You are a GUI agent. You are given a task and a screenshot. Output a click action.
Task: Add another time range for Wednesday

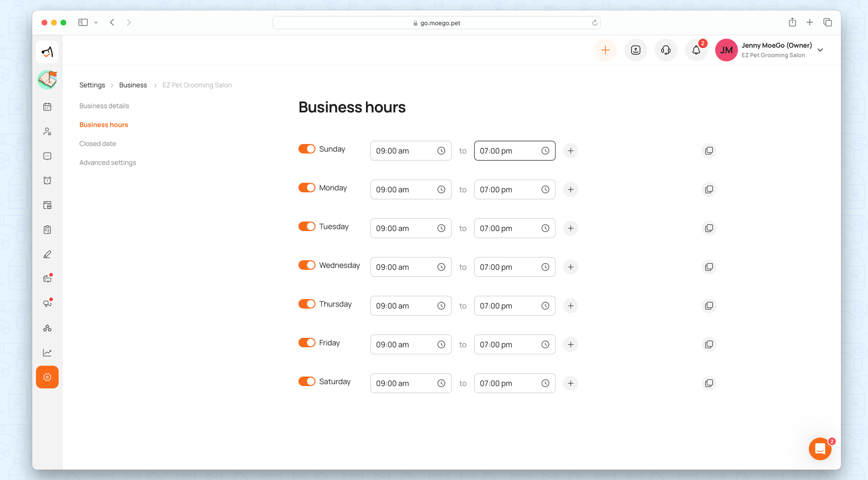(570, 267)
